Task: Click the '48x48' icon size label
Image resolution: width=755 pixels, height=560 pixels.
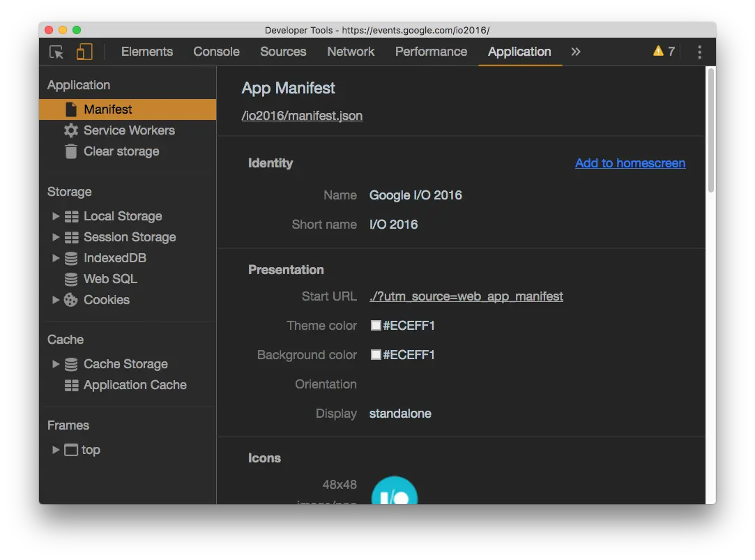Action: [x=340, y=485]
